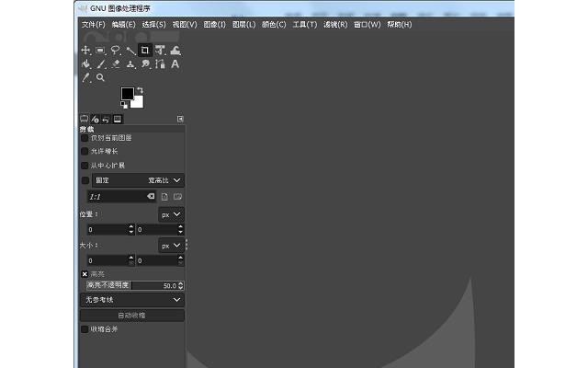
Task: Select the Rectangle Select tool
Action: click(100, 51)
